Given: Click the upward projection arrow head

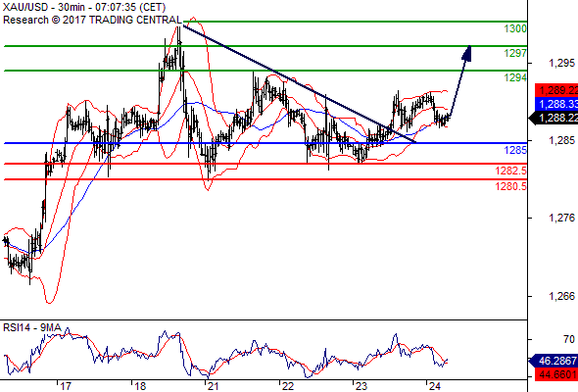Looking at the screenshot, I should coord(466,53).
